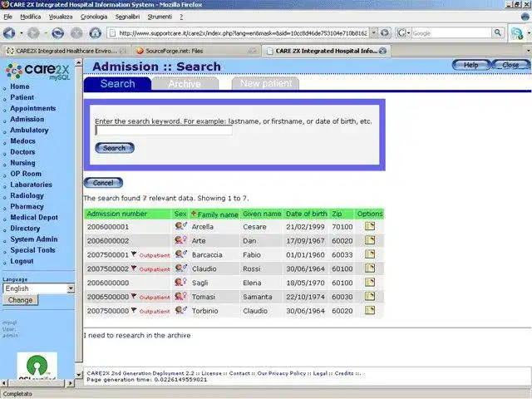Open the search engine selector dropdown

tap(403, 33)
